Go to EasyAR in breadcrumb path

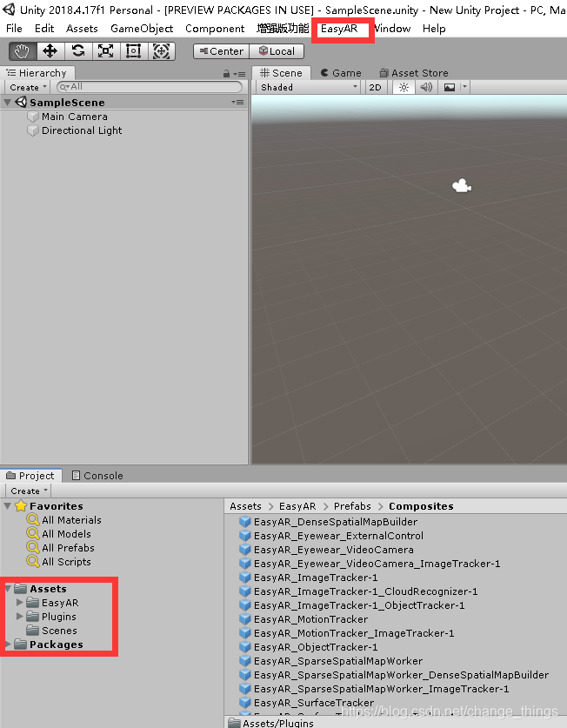[297, 506]
